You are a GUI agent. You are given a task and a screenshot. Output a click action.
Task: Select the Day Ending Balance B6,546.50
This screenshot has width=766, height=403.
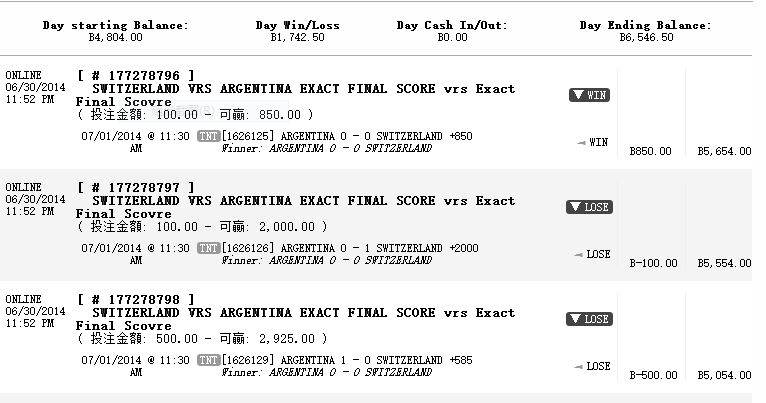[x=646, y=37]
